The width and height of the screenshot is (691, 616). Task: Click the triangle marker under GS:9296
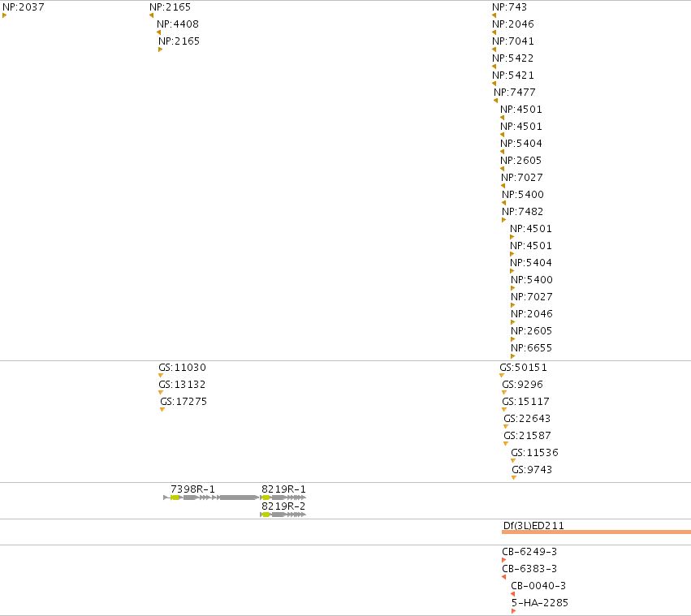[504, 393]
